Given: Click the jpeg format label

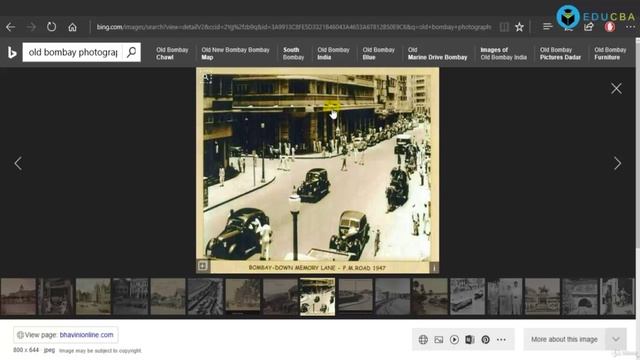Looking at the screenshot, I should click(49, 350).
